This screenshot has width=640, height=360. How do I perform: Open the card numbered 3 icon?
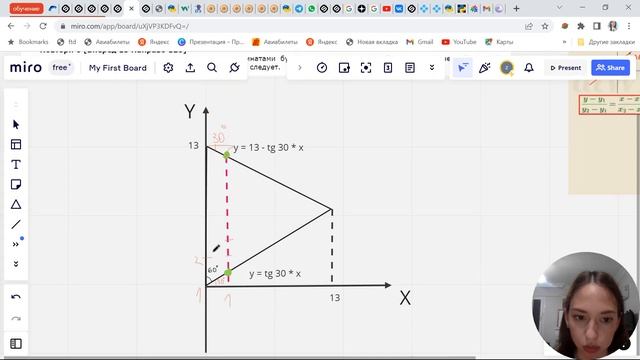(388, 68)
